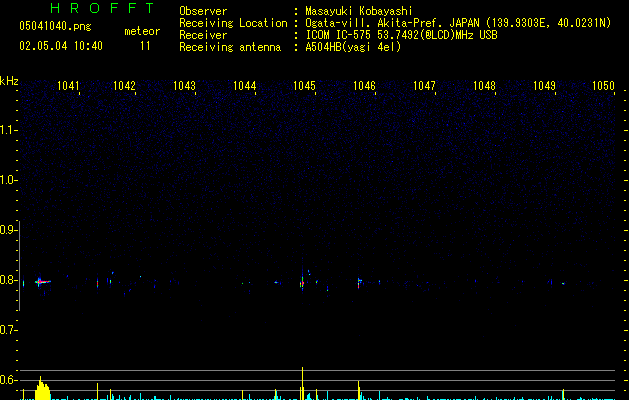Click the Receiver field label
The image size is (629, 400).
pos(203,35)
